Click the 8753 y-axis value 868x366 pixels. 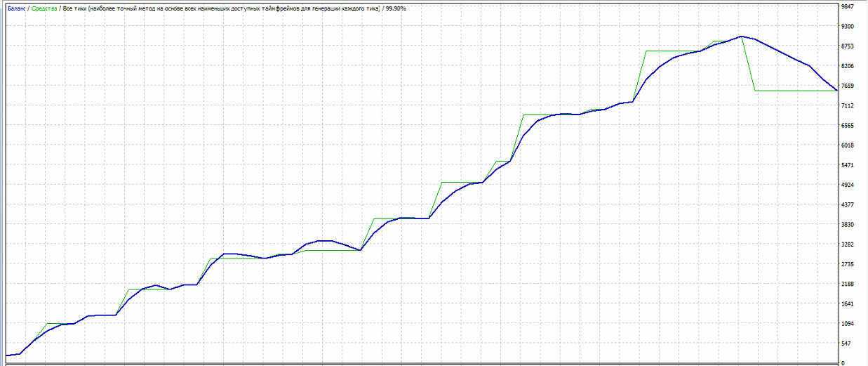tap(847, 46)
